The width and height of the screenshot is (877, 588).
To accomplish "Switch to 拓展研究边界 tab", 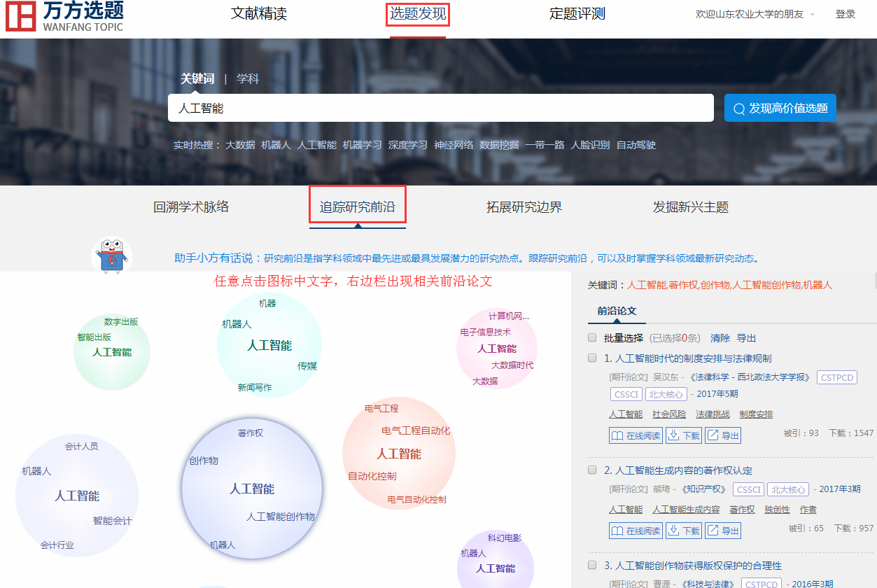I will click(x=524, y=206).
